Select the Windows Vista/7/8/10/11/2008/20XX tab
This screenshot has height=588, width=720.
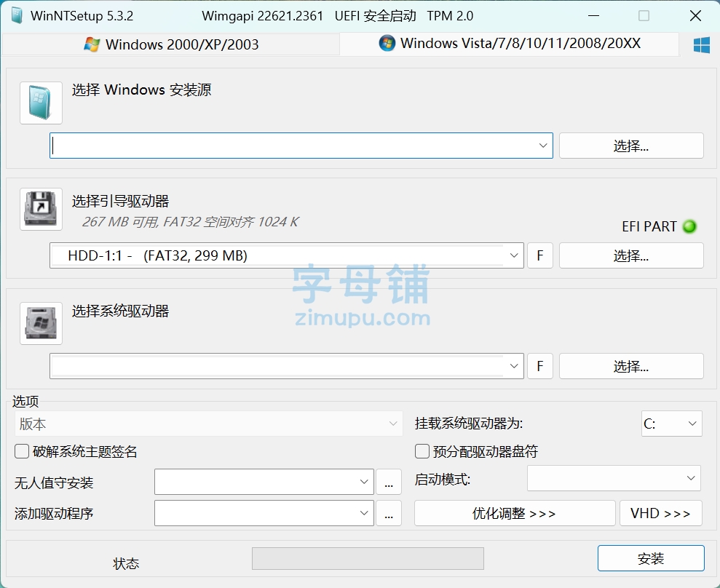(509, 44)
